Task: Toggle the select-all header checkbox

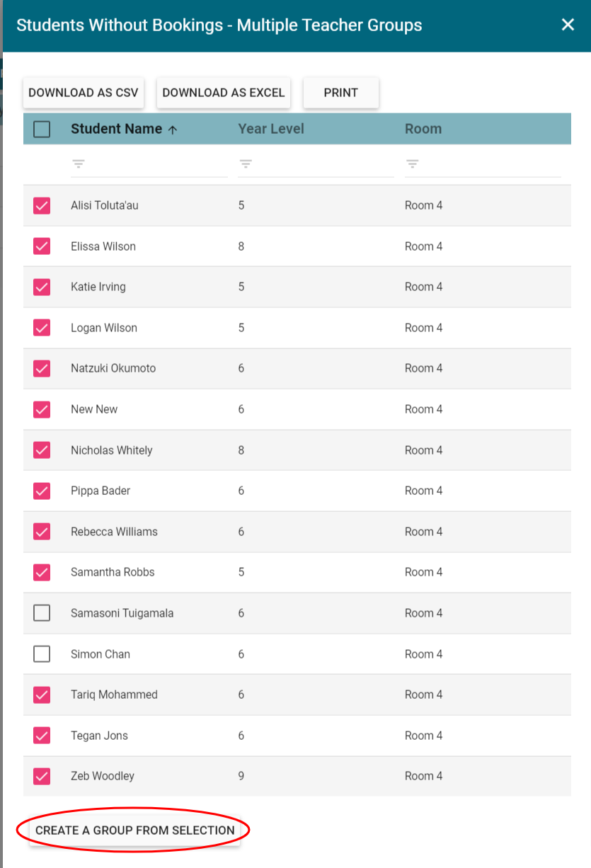Action: (x=42, y=129)
